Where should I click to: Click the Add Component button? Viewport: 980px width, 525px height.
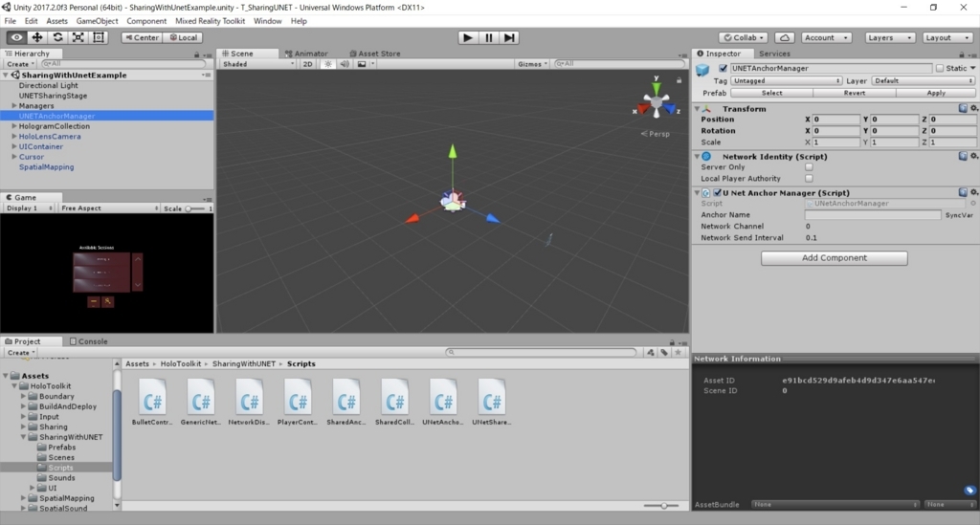pos(834,258)
